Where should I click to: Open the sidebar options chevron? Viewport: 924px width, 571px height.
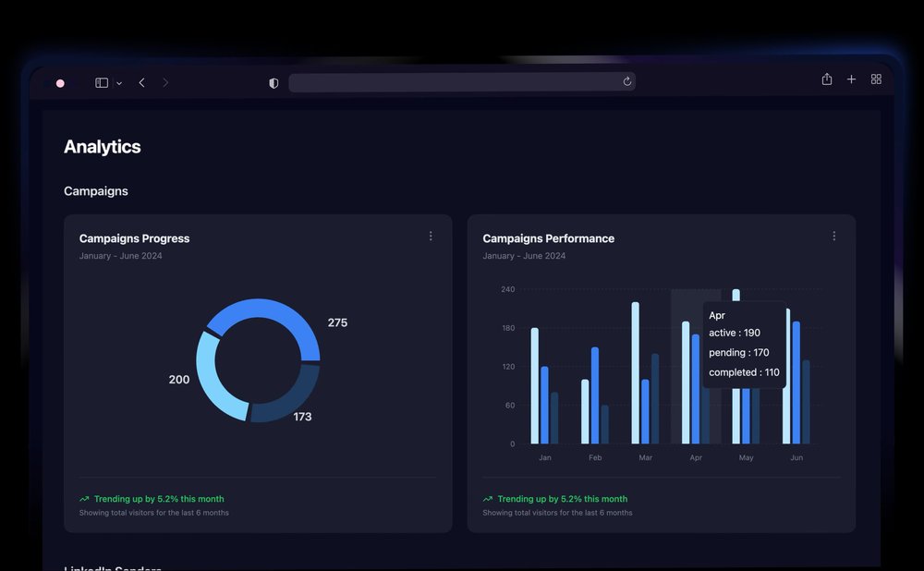pyautogui.click(x=119, y=83)
